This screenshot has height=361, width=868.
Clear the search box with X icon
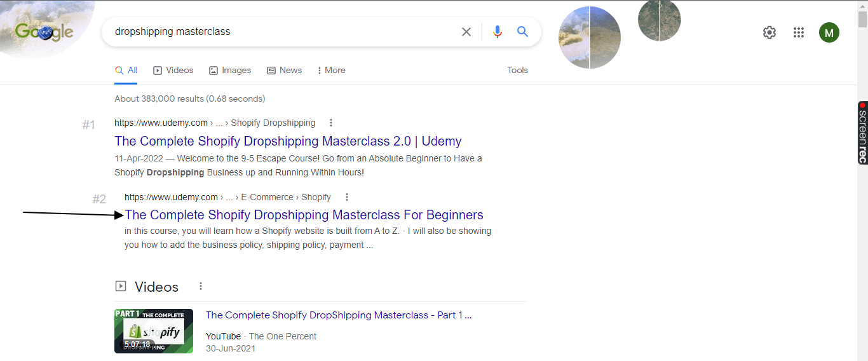pyautogui.click(x=466, y=32)
